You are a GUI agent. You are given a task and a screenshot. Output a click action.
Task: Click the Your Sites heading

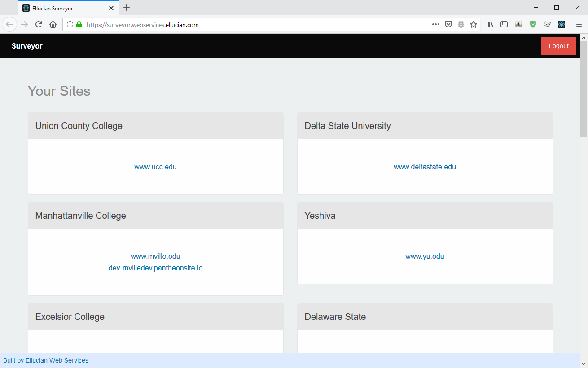pos(59,91)
